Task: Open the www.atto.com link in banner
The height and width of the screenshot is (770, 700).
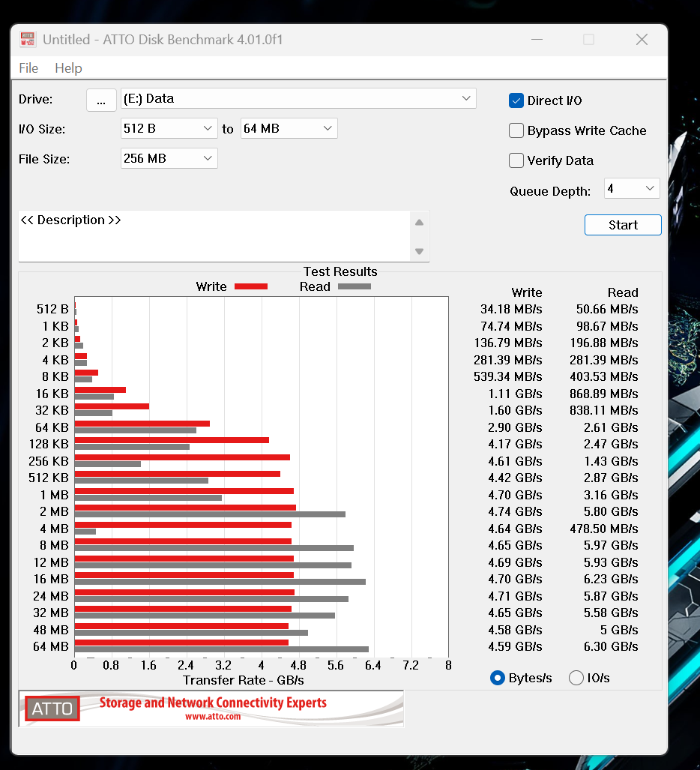Action: click(x=213, y=717)
